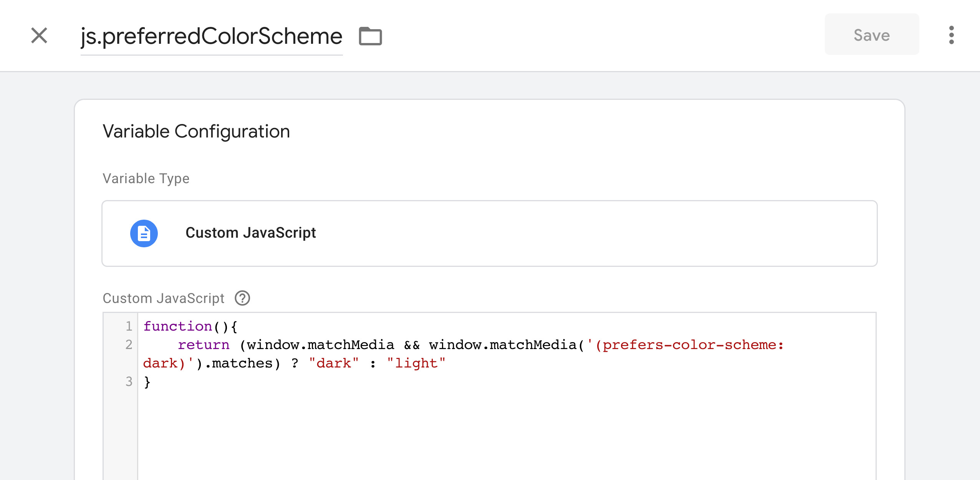Place cursor on return keyword
Image resolution: width=980 pixels, height=480 pixels.
coord(204,345)
